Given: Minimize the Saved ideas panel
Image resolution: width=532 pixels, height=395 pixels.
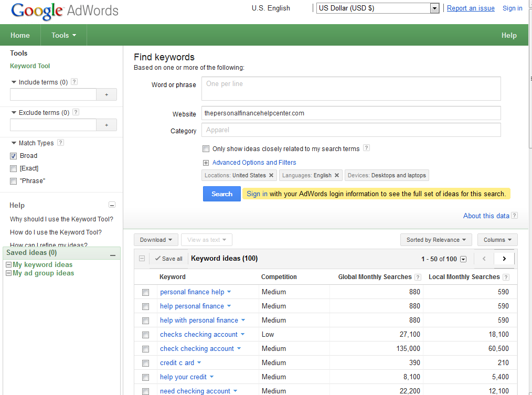Looking at the screenshot, I should click(x=112, y=254).
